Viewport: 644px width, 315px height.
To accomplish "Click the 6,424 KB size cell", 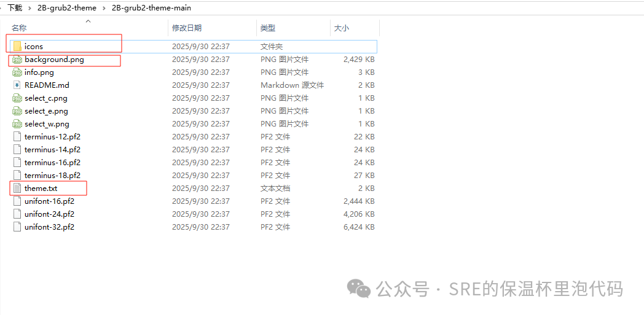I will (359, 227).
